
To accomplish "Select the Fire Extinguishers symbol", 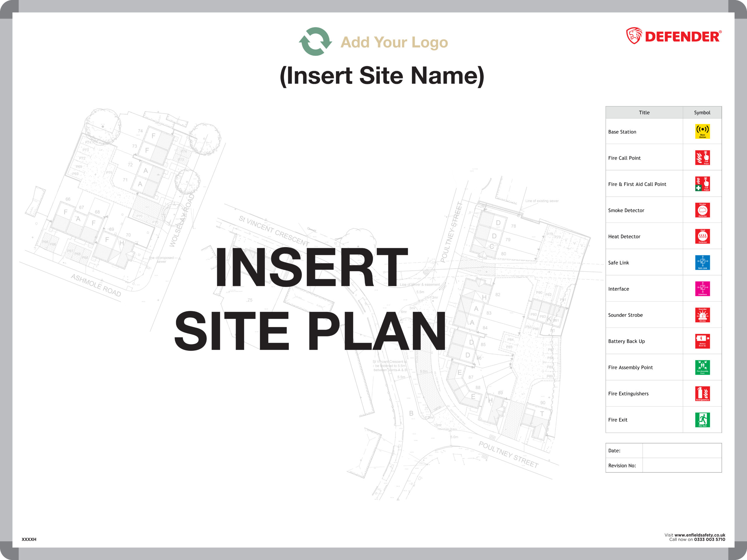I will tap(702, 393).
